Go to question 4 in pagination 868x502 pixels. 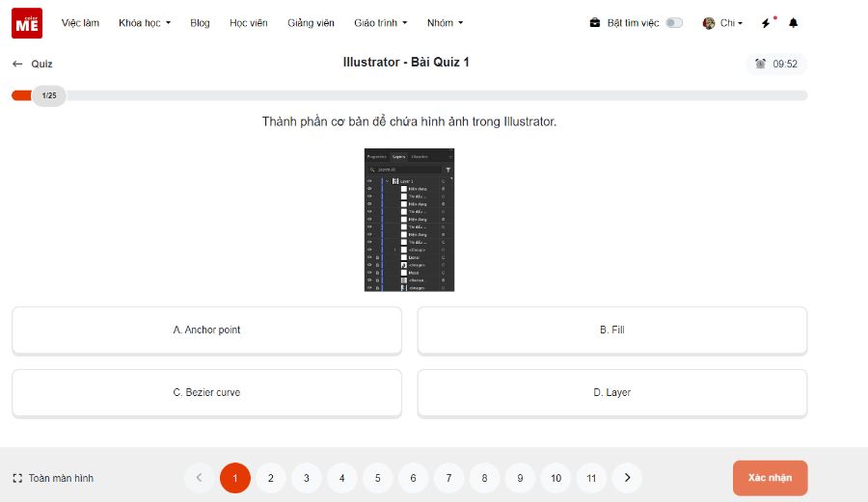click(342, 478)
